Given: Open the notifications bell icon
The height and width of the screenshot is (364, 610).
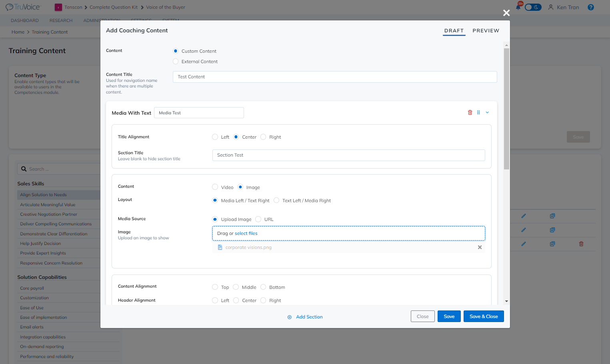Looking at the screenshot, I should 518,7.
